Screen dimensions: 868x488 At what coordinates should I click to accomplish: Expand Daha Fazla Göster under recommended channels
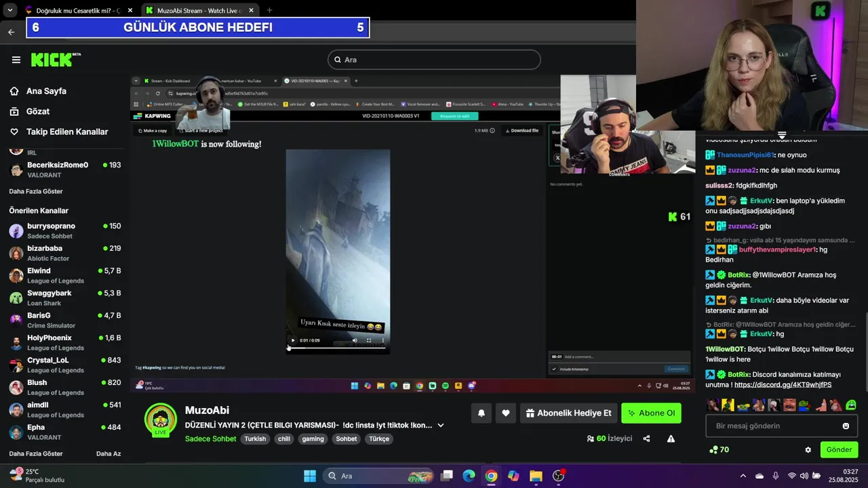36,453
